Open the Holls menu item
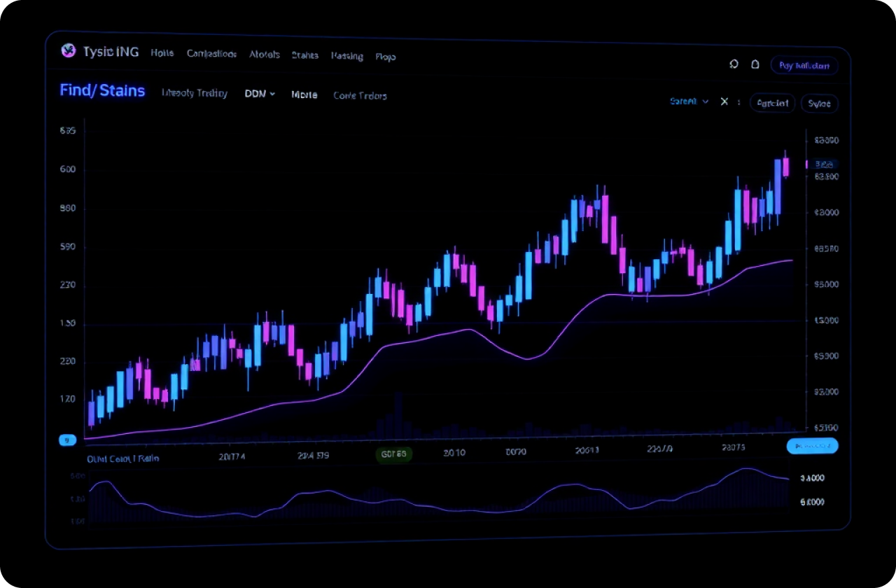This screenshot has width=896, height=588. pos(162,52)
